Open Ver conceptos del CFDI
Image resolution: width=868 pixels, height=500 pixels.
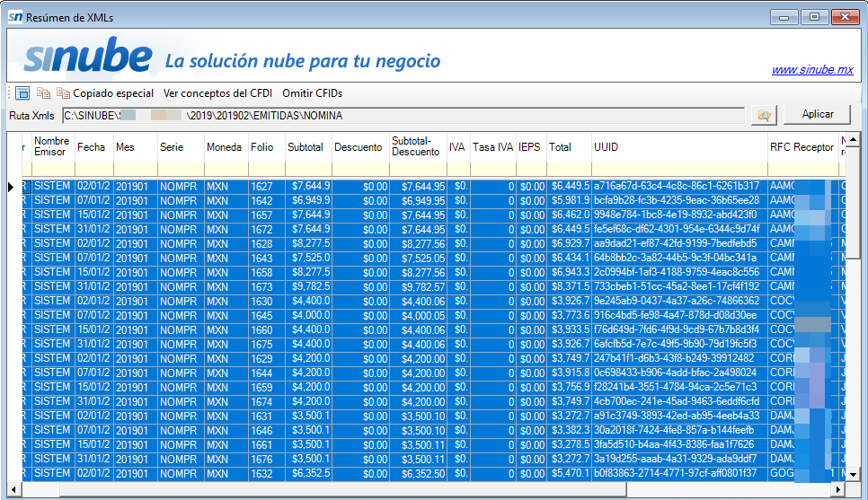pyautogui.click(x=217, y=93)
